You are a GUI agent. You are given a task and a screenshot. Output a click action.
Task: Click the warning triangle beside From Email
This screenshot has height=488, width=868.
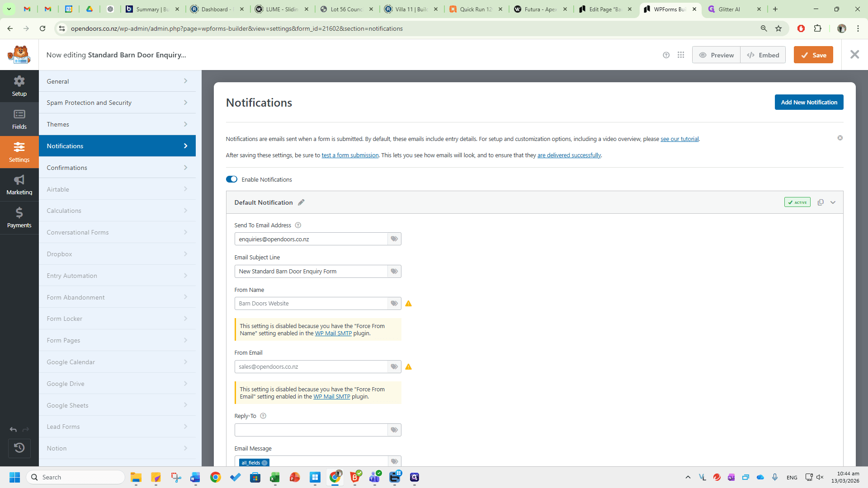click(408, 367)
